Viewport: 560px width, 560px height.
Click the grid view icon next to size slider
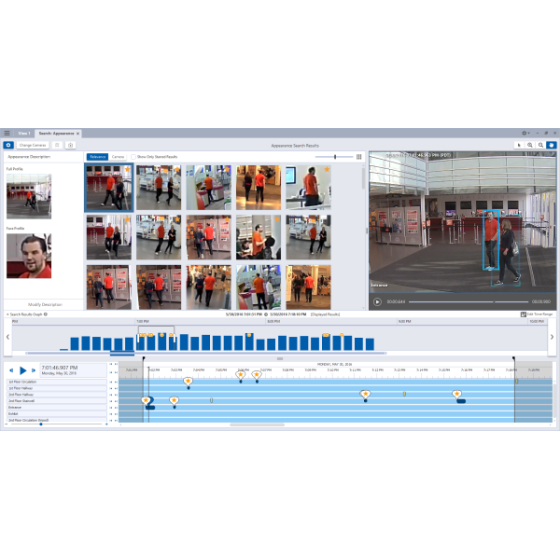pyautogui.click(x=359, y=157)
